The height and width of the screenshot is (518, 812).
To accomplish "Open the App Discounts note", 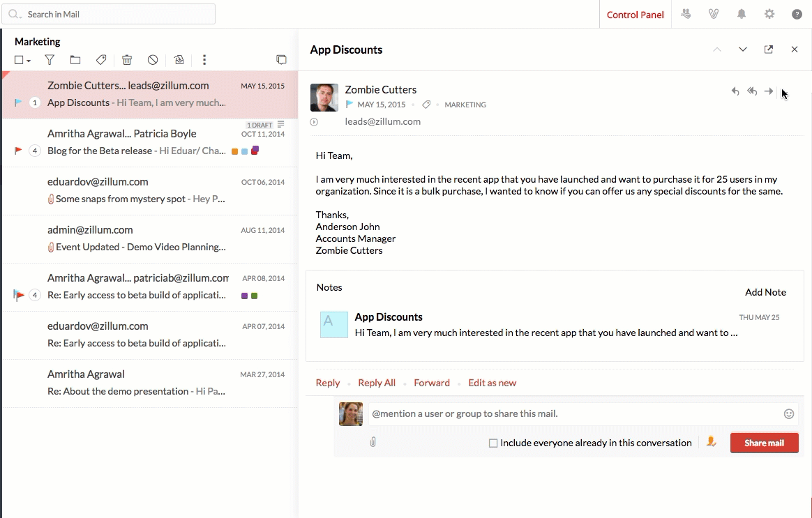I will click(554, 324).
